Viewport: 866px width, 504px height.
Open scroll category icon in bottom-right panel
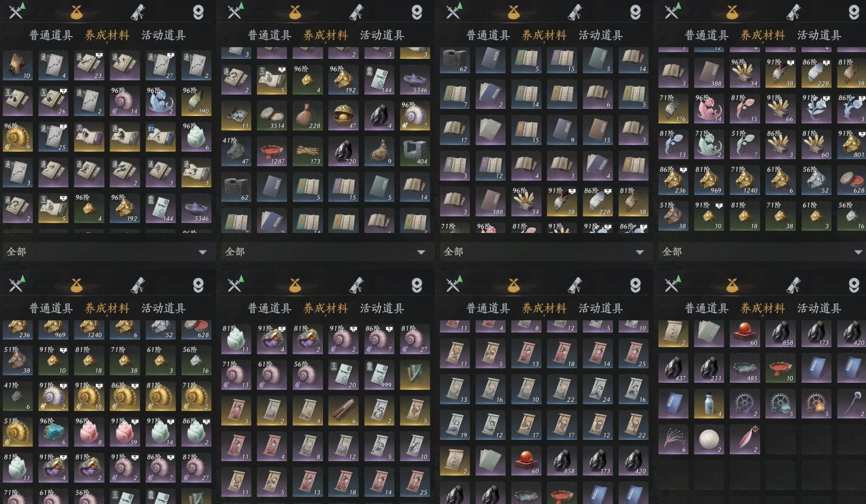[793, 285]
